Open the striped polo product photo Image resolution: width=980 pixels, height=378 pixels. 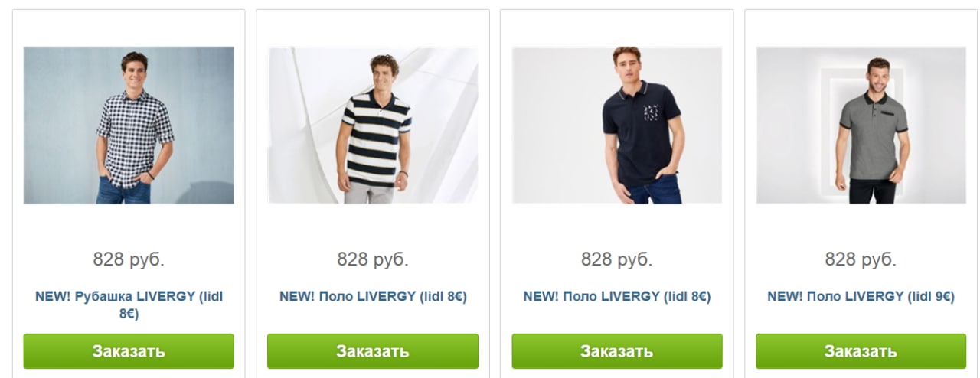tap(373, 125)
